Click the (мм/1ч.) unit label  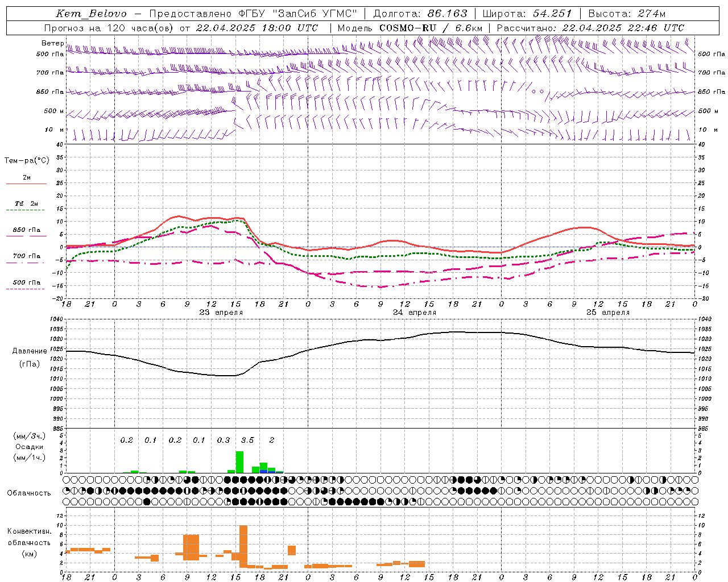[29, 458]
